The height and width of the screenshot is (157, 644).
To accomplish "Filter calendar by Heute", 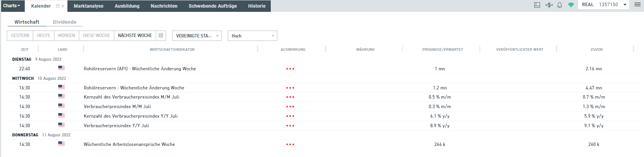I will pyautogui.click(x=43, y=36).
